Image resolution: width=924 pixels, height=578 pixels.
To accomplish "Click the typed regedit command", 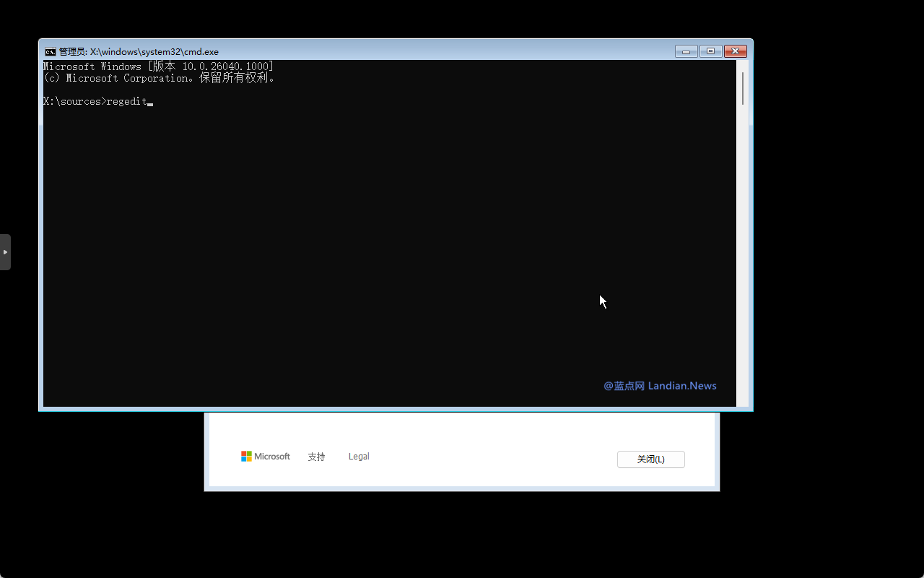I will pos(126,102).
